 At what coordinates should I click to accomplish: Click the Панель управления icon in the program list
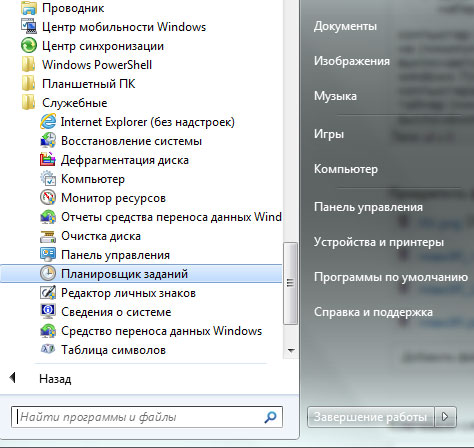click(48, 255)
